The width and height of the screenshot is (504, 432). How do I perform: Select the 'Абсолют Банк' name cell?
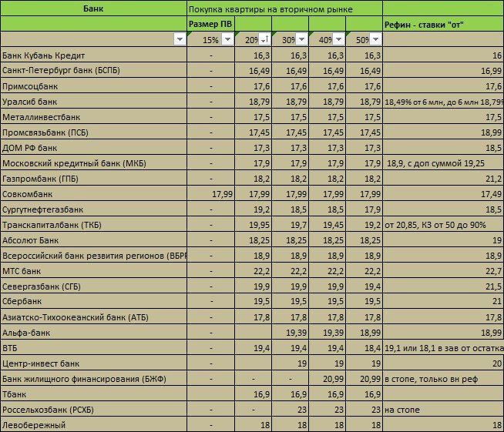tap(93, 240)
